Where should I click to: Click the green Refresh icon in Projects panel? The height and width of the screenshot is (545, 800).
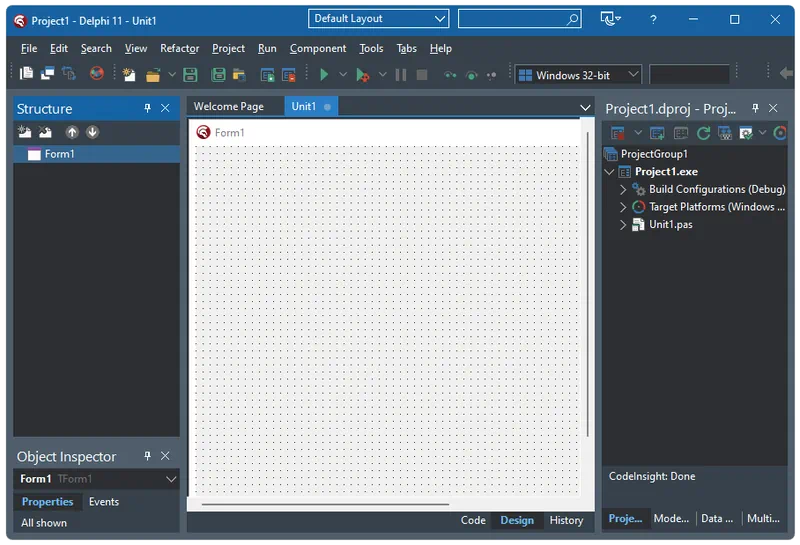pos(704,133)
